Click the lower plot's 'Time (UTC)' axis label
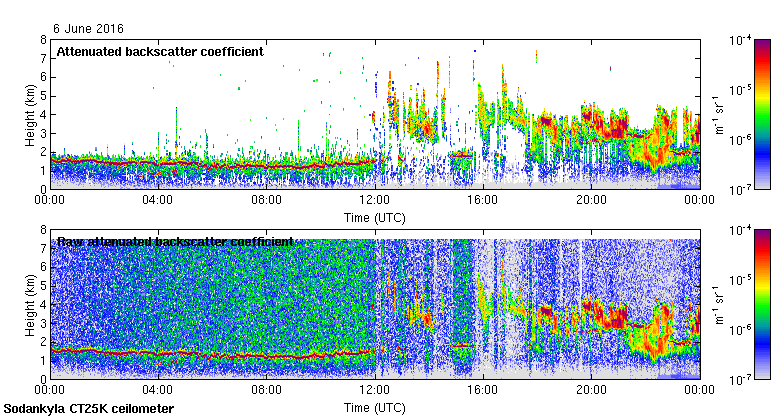This screenshot has height=420, width=780. (375, 408)
